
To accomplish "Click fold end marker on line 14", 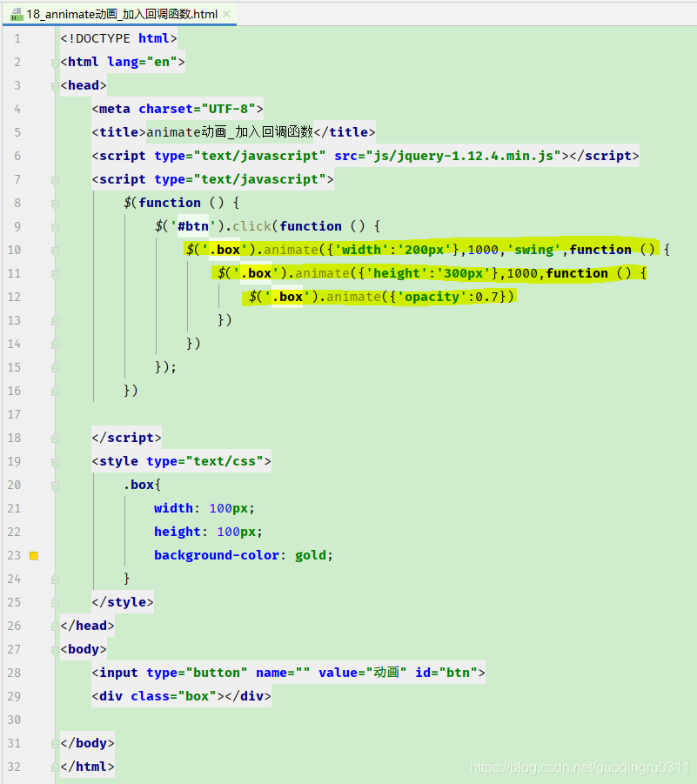I will [x=55, y=344].
